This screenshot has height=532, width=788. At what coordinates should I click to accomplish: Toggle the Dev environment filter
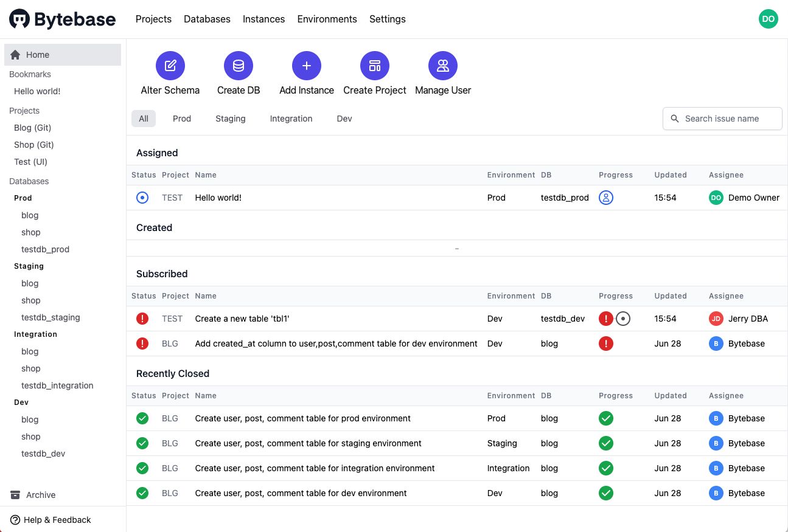click(344, 119)
